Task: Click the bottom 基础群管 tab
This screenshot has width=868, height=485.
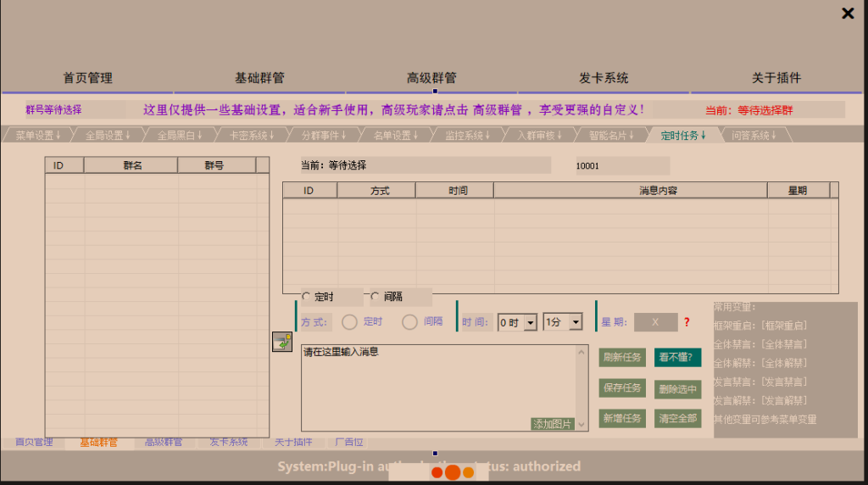Action: click(98, 443)
